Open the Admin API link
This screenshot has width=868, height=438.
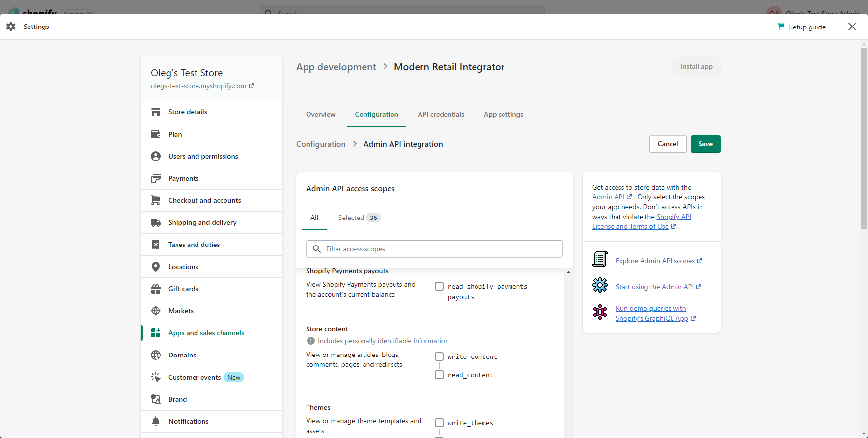click(x=608, y=197)
